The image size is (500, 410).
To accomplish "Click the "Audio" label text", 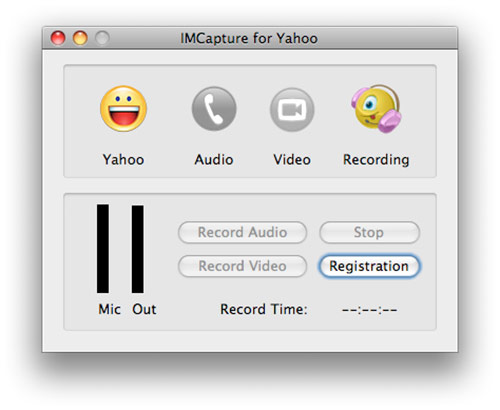I will point(214,160).
